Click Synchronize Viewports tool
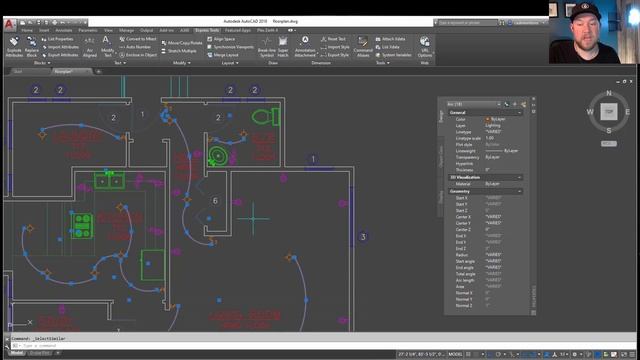The height and width of the screenshot is (360, 640). pos(230,47)
